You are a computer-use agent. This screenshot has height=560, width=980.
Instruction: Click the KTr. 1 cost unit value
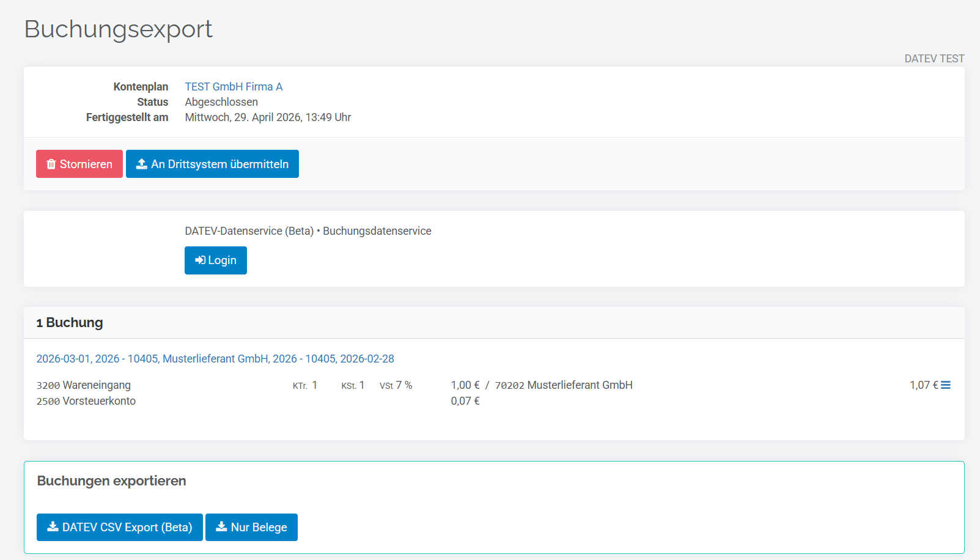(x=305, y=385)
